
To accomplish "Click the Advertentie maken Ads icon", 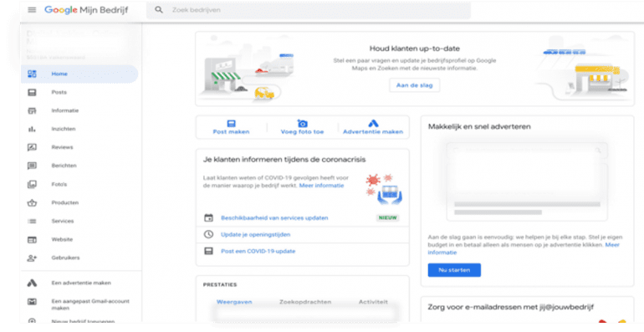I will coord(373,123).
